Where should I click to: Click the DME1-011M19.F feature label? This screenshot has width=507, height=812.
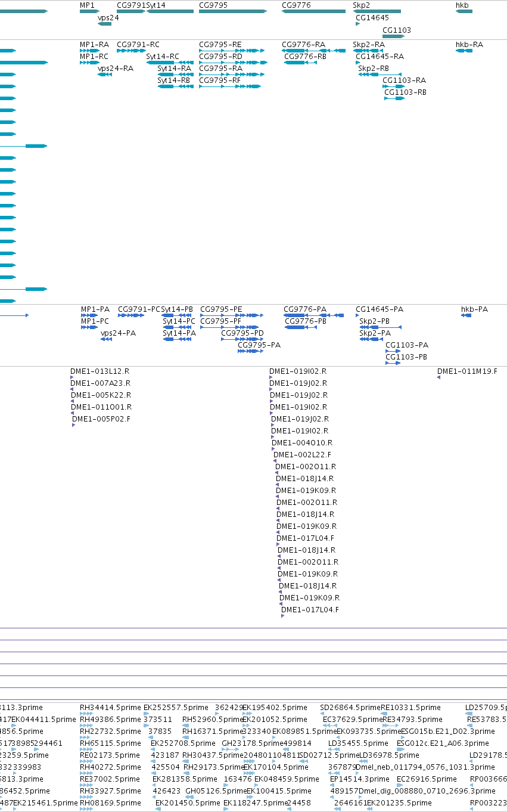467,371
